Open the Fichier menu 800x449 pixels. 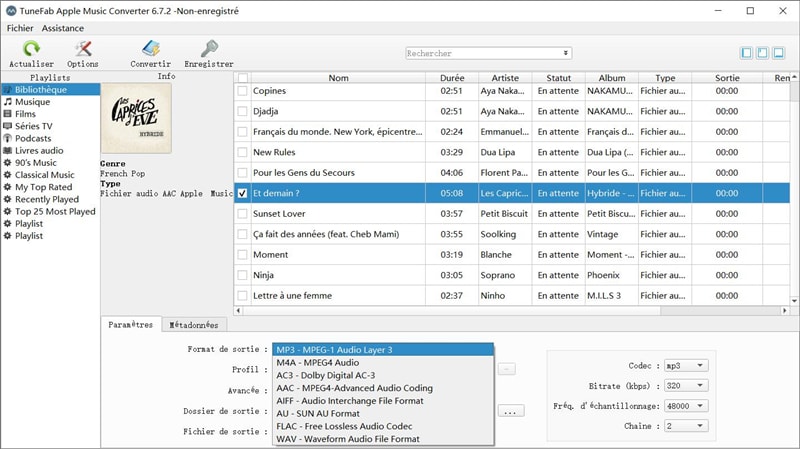coord(20,28)
